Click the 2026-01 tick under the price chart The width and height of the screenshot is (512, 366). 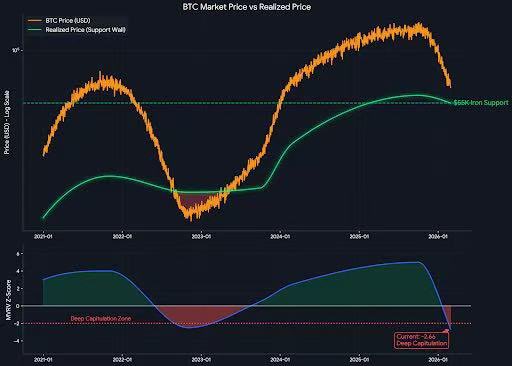coord(438,236)
